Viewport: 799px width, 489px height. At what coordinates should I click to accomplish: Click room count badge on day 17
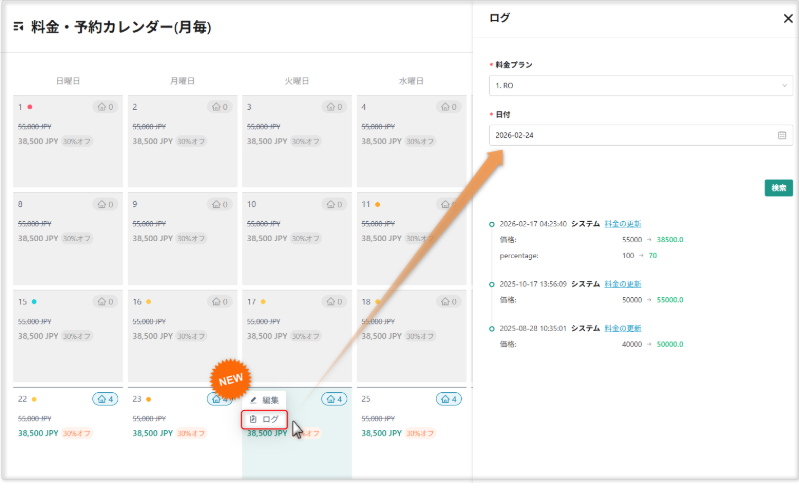point(334,302)
